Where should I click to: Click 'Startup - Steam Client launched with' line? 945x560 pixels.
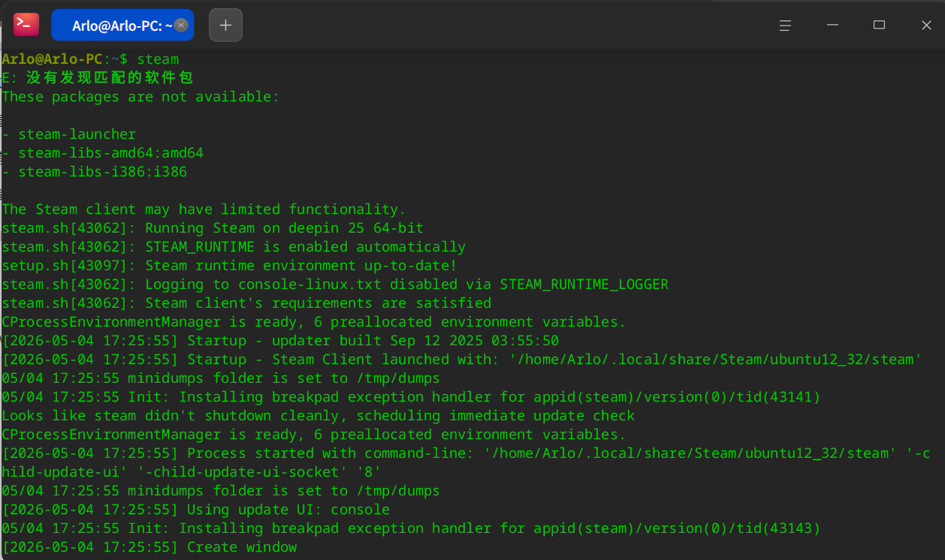(462, 360)
